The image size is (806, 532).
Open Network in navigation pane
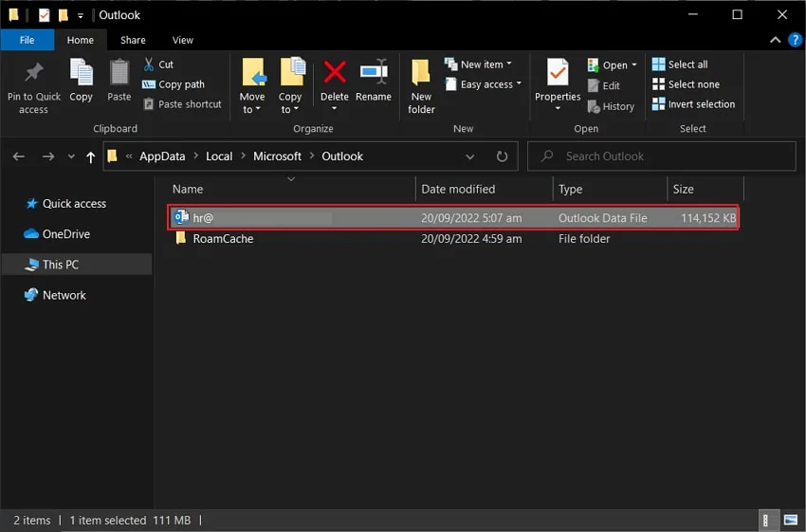coord(56,295)
